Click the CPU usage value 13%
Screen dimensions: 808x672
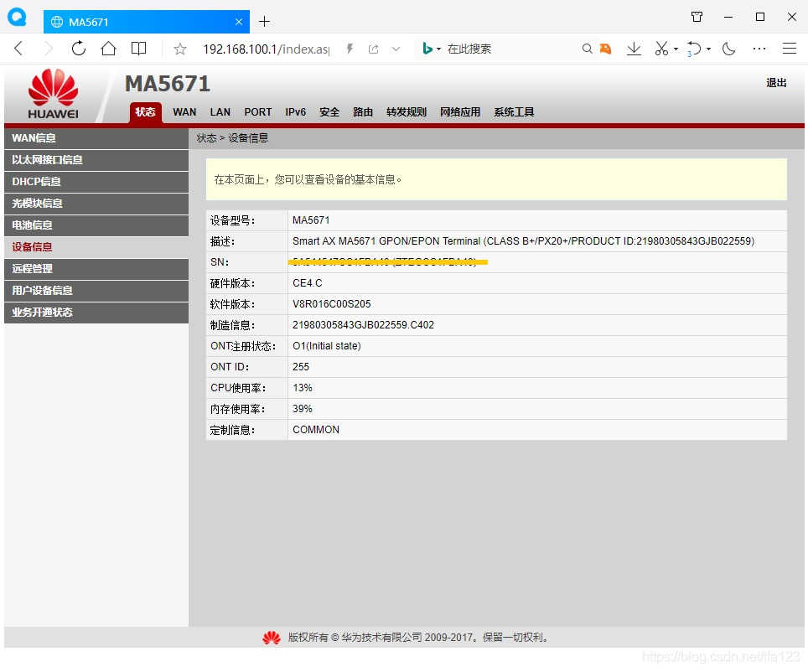pos(303,388)
